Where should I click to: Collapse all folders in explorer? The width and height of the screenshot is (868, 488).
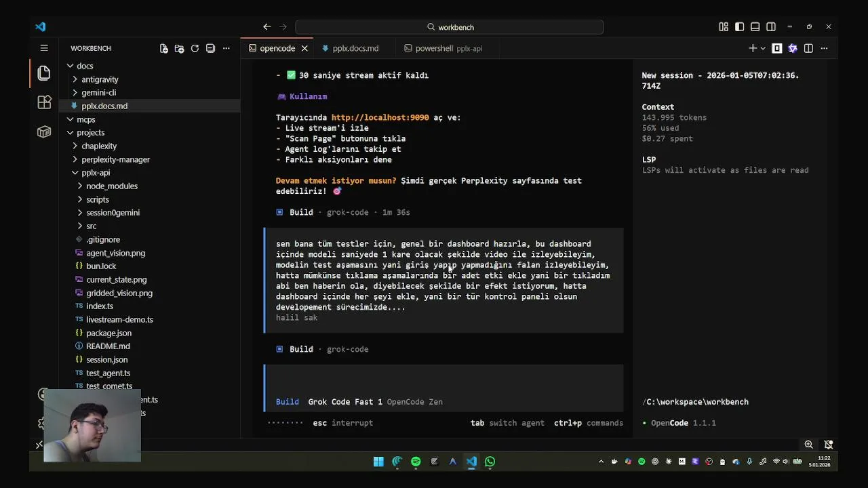(x=210, y=48)
